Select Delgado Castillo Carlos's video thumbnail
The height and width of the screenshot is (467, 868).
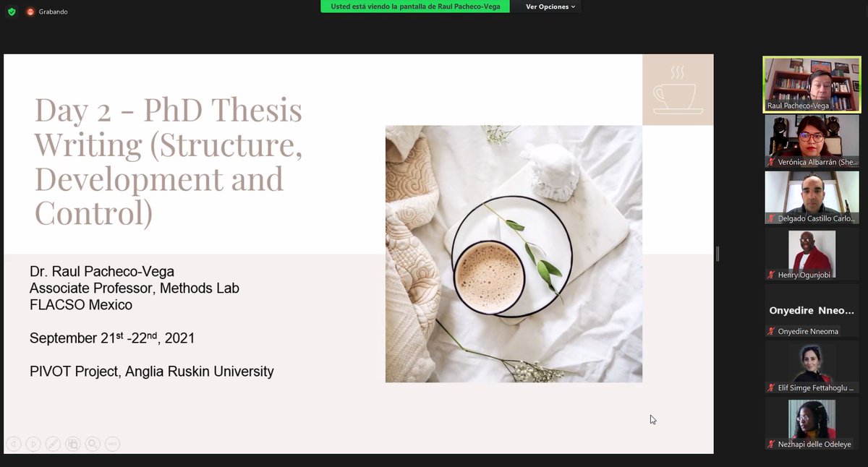[812, 198]
